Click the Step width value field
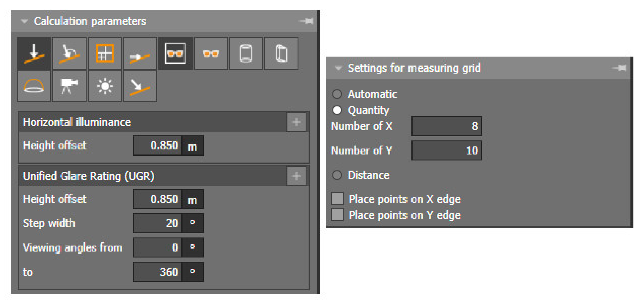The height and width of the screenshot is (306, 644). (x=158, y=223)
